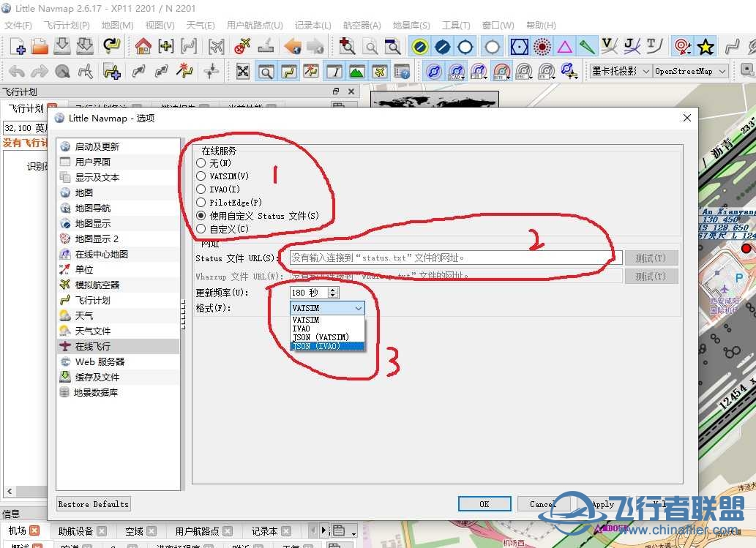Image resolution: width=756 pixels, height=548 pixels.
Task: Select the IVAO(I) radio button
Action: [x=218, y=189]
